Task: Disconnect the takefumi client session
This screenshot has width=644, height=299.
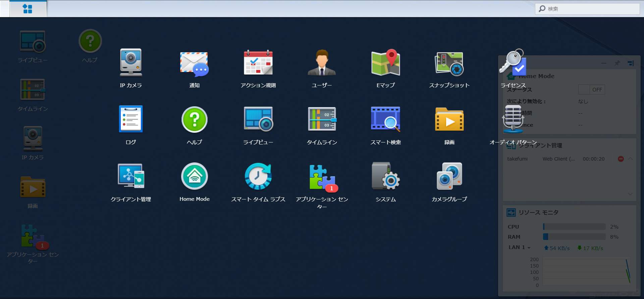Action: [621, 159]
